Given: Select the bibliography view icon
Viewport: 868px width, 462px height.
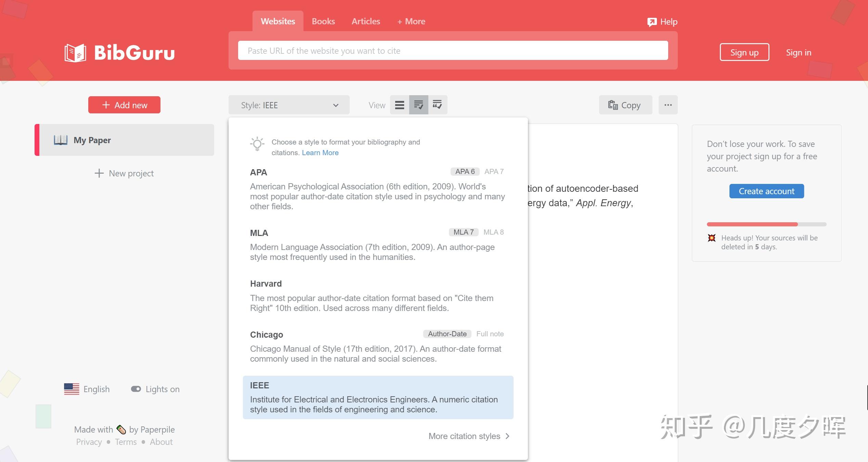Looking at the screenshot, I should [418, 105].
